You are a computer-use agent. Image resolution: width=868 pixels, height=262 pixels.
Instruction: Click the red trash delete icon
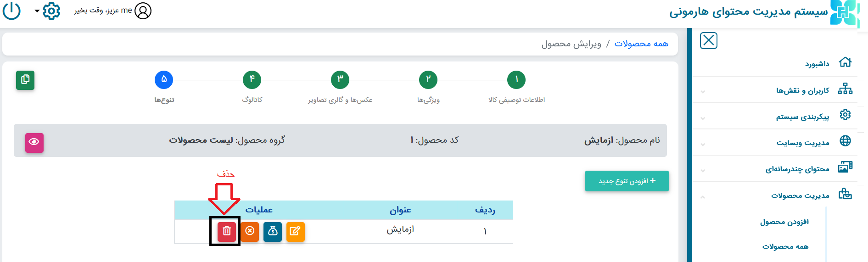click(226, 231)
